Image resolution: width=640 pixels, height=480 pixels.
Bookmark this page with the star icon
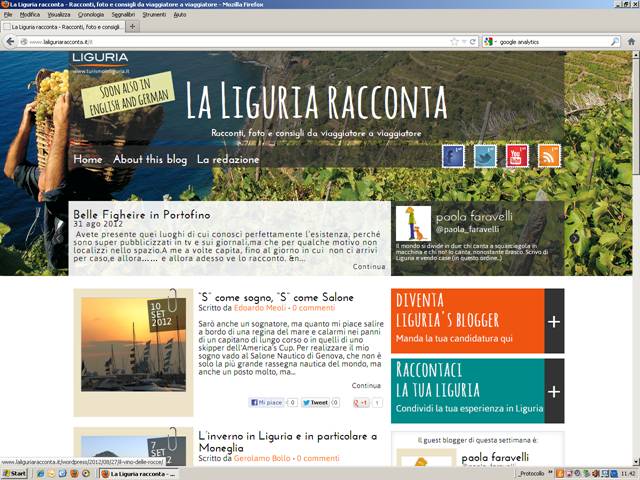[x=454, y=42]
